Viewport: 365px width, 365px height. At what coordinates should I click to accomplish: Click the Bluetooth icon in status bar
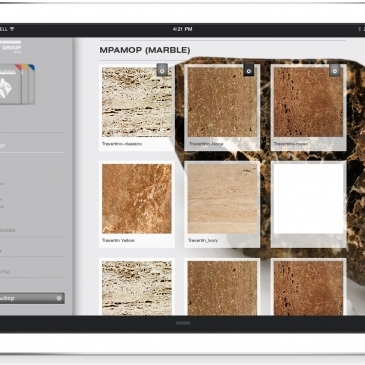tap(359, 29)
